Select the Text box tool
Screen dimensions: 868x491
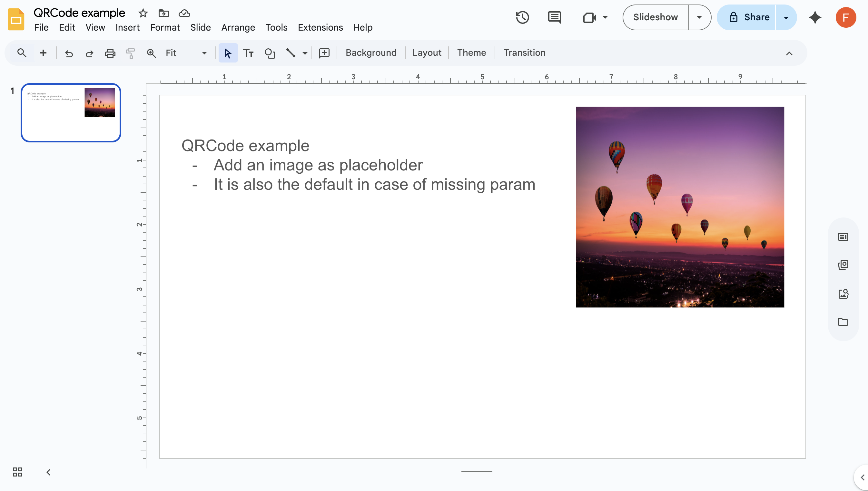[x=248, y=53]
